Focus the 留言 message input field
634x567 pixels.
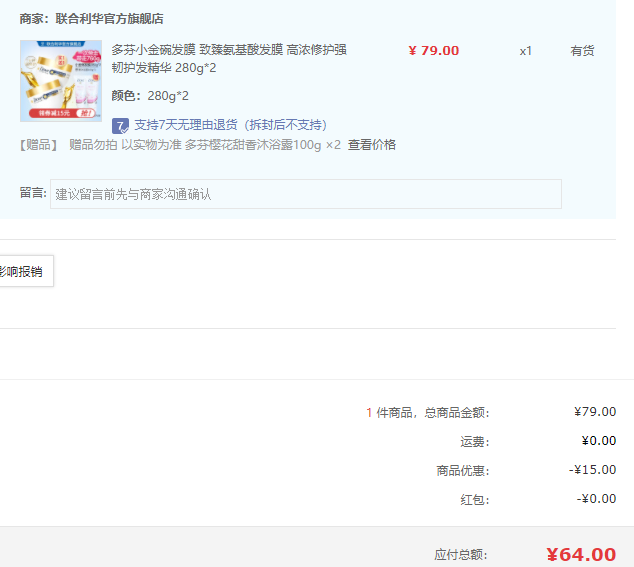tap(305, 194)
